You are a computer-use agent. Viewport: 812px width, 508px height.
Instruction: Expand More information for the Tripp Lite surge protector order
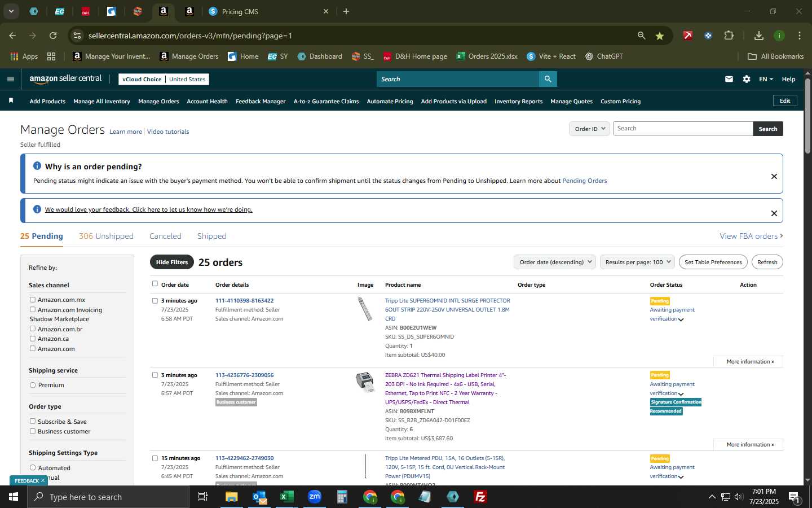tap(748, 362)
